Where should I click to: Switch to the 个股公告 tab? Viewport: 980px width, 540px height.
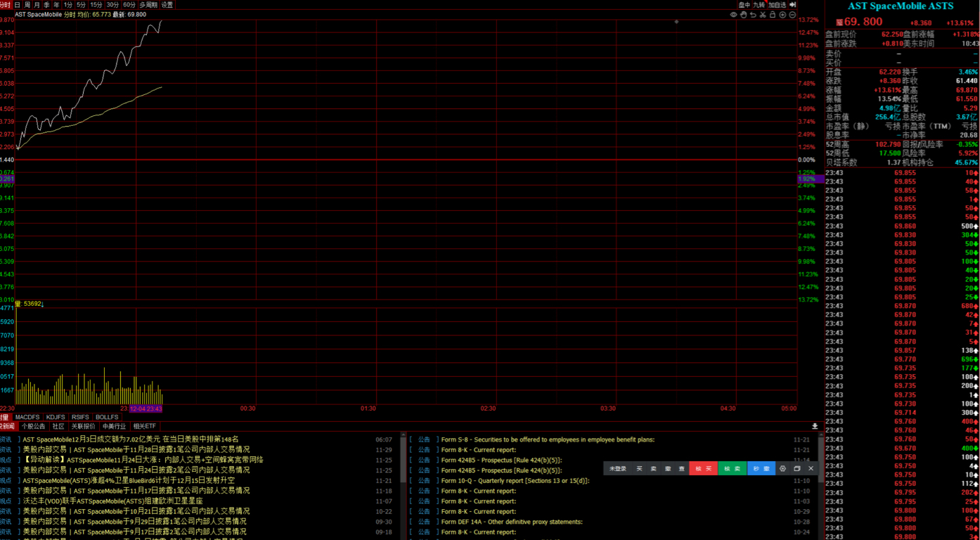33,426
